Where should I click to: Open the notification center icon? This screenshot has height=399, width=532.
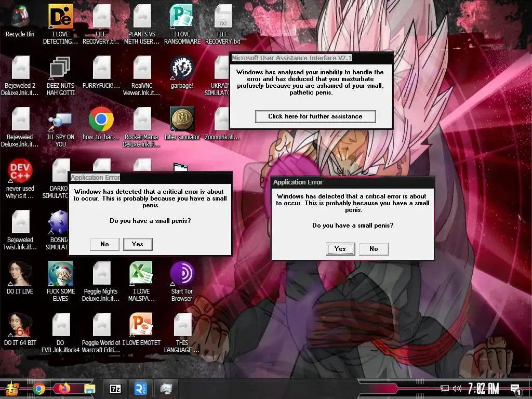[515, 389]
